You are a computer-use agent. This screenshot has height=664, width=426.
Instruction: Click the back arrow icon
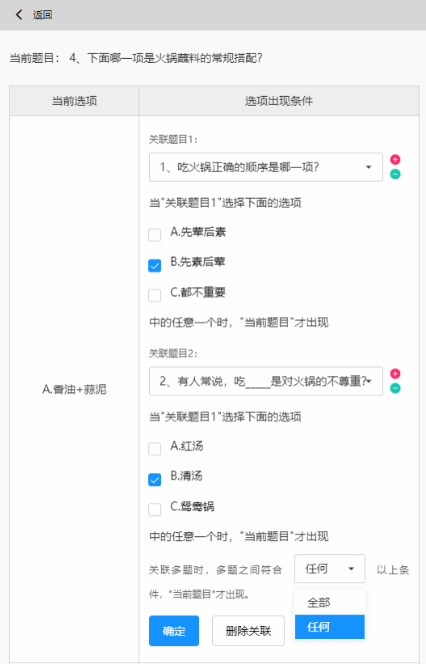point(19,15)
